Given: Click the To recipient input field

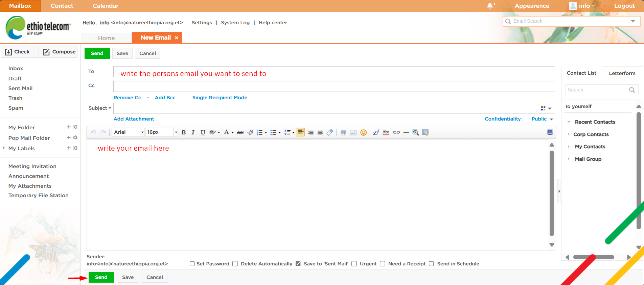Looking at the screenshot, I should (x=333, y=72).
